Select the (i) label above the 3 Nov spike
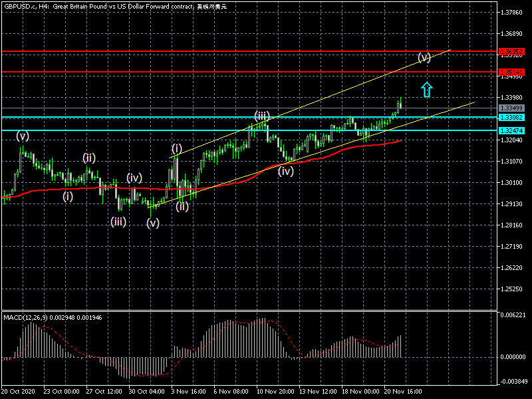The width and height of the screenshot is (532, 399). tap(177, 148)
